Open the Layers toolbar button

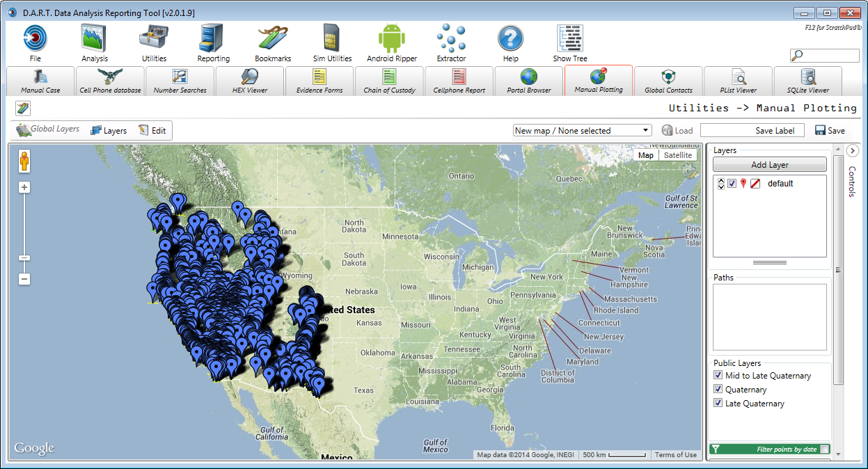point(109,130)
